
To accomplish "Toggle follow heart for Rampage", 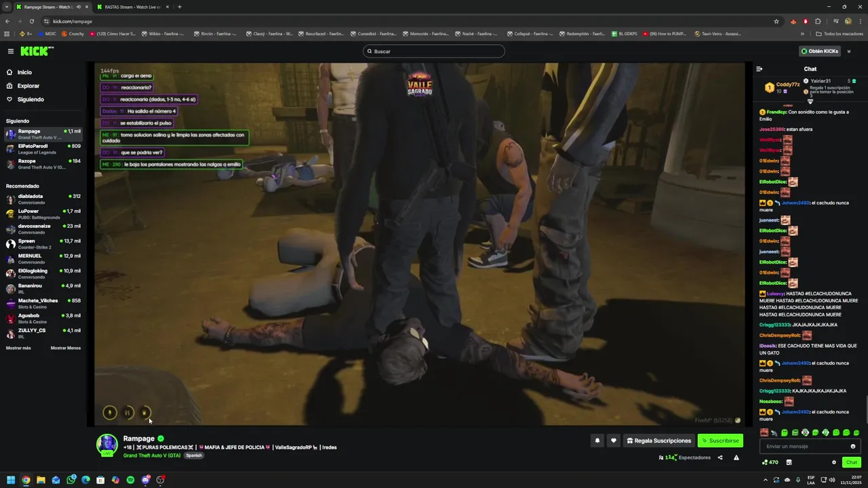I will (614, 441).
